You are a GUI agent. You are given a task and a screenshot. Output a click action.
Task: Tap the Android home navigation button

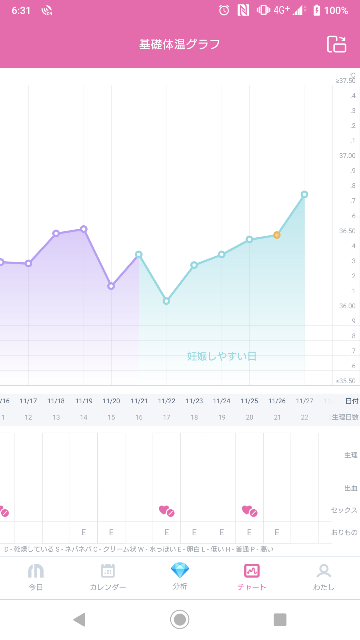[x=180, y=620]
